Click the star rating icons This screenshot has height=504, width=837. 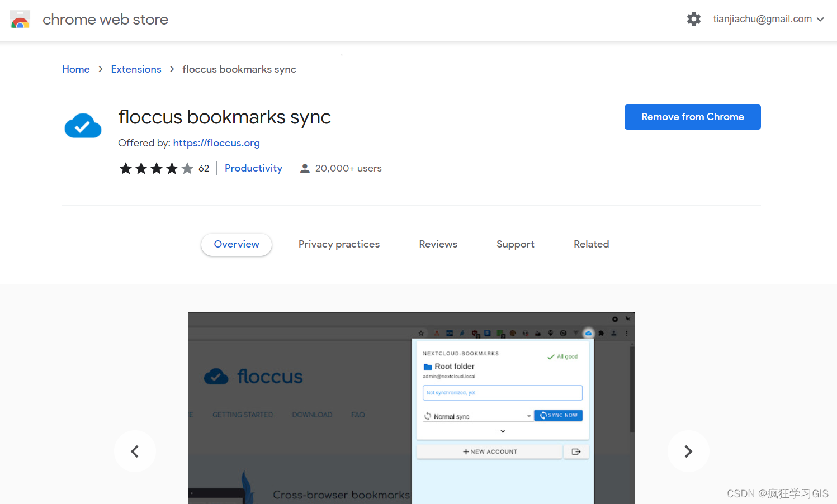coord(156,168)
